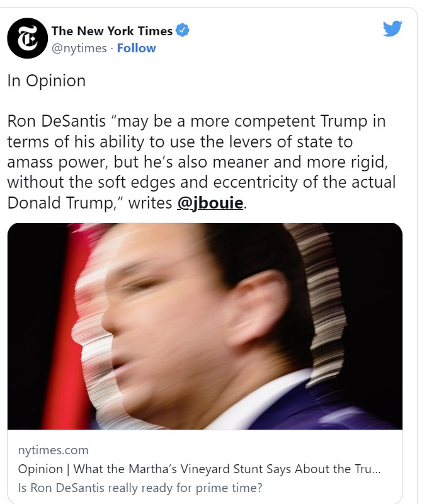The image size is (422, 504).
Task: Open the @jbouie mention link
Action: click(210, 203)
